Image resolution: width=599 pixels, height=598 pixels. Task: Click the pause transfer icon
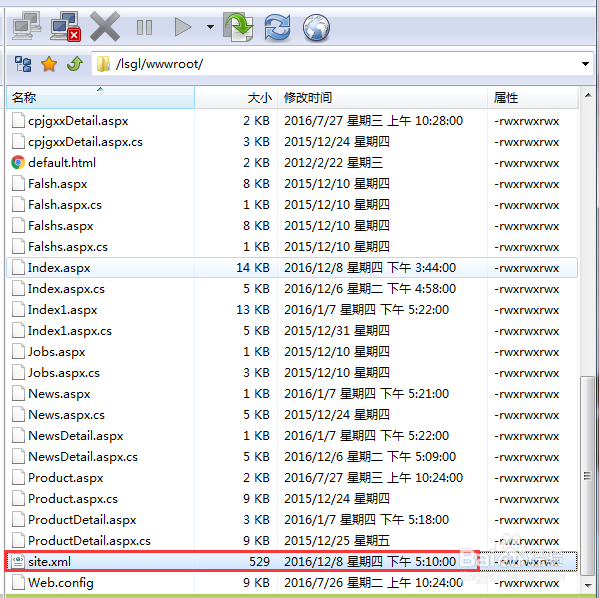click(144, 27)
